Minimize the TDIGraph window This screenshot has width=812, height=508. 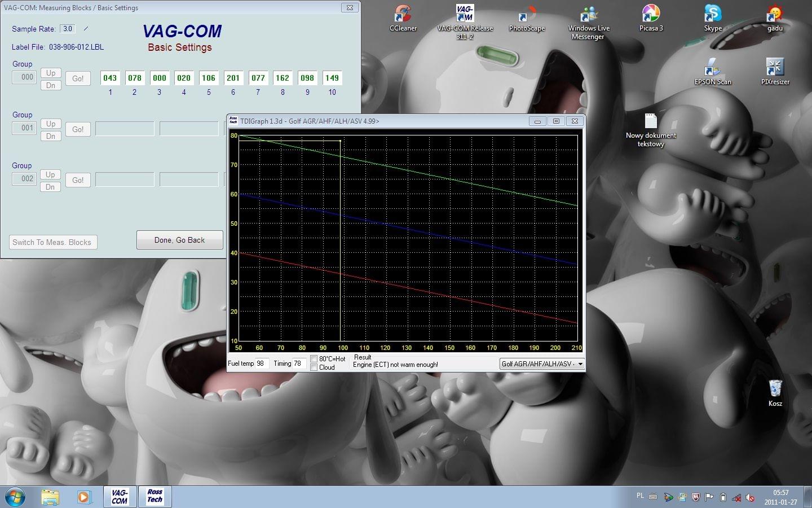[x=537, y=121]
